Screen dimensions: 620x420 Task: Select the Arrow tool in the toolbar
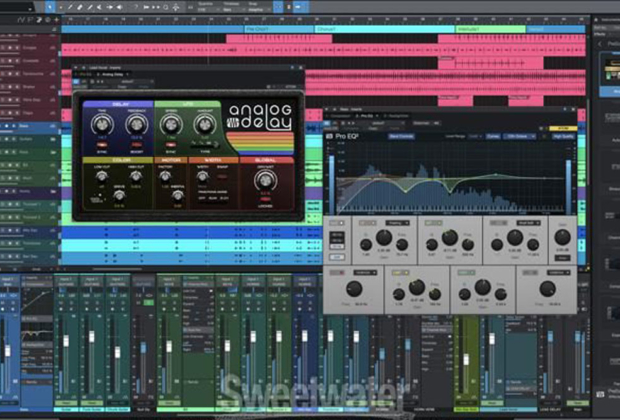50,7
